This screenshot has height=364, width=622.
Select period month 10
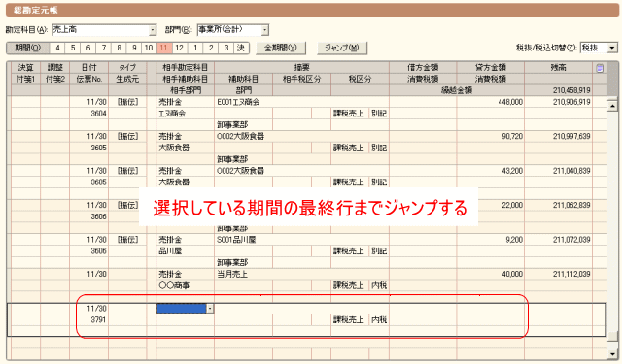coord(149,48)
